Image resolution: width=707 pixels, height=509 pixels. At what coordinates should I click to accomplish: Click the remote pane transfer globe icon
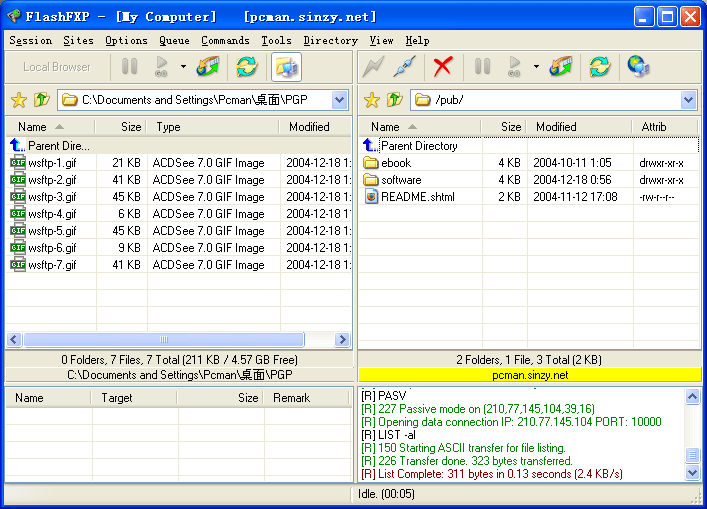561,67
